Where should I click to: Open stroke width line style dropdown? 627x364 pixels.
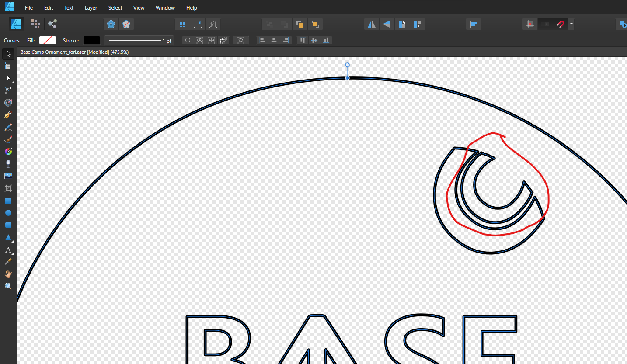pos(140,40)
